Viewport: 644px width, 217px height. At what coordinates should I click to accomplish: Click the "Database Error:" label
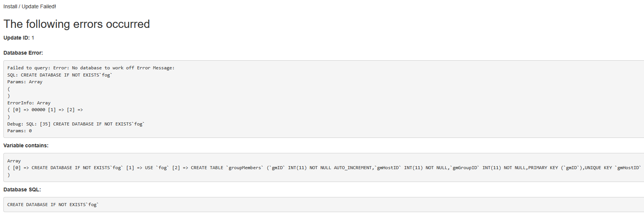23,53
